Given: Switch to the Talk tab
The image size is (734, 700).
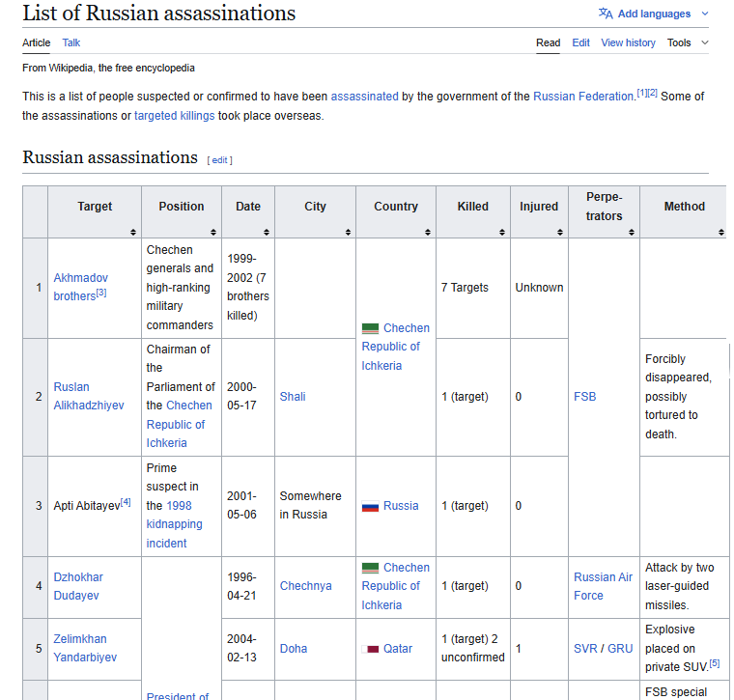Looking at the screenshot, I should pos(71,42).
